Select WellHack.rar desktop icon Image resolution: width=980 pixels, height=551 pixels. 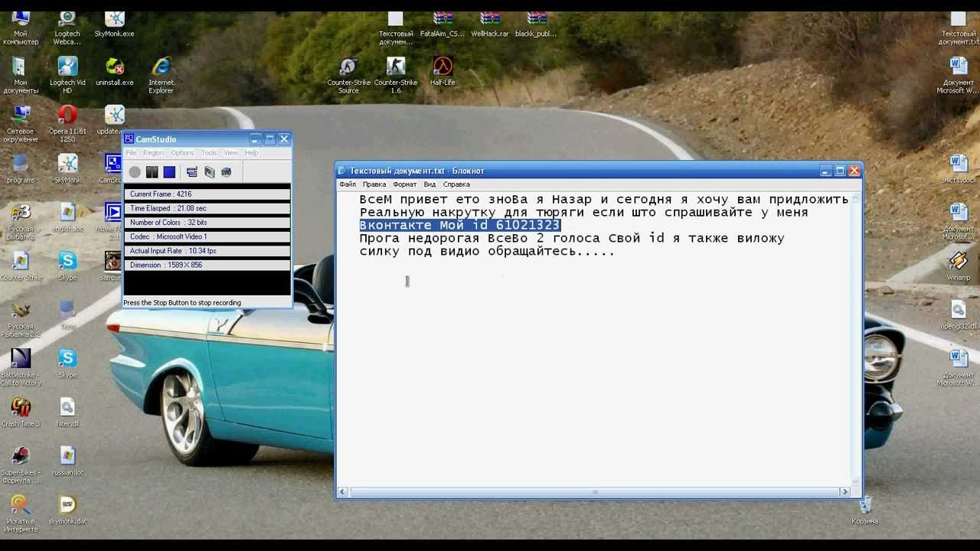pyautogui.click(x=490, y=24)
